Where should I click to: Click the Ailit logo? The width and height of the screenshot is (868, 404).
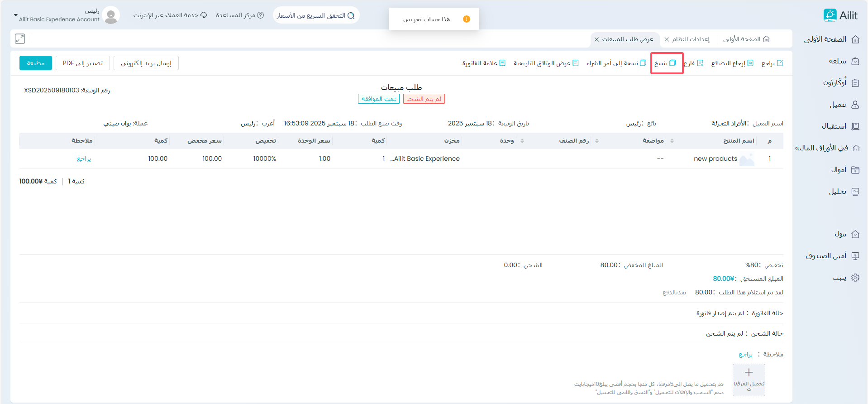click(840, 15)
